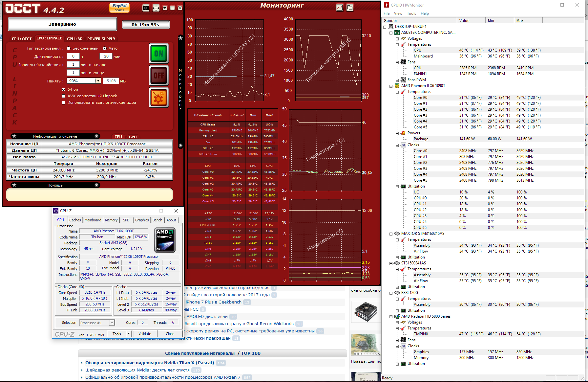Viewport: 588px width, 382px height.
Task: Switch to the CPU : OCCT tab
Action: coord(22,39)
